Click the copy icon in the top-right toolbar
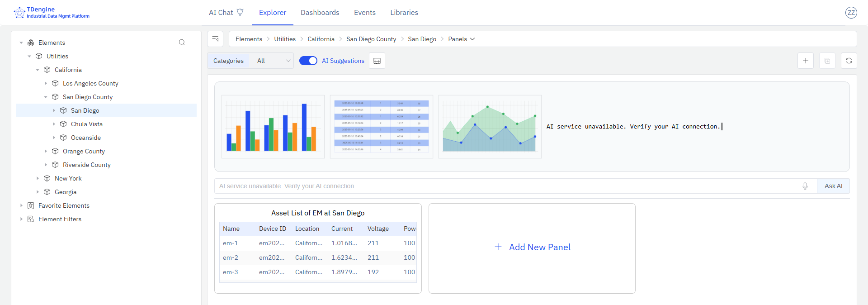 [x=827, y=61]
